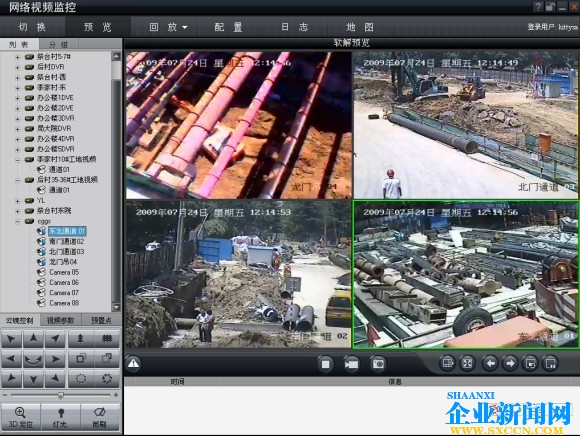Switch to the 云镜控制 tab

[x=20, y=321]
